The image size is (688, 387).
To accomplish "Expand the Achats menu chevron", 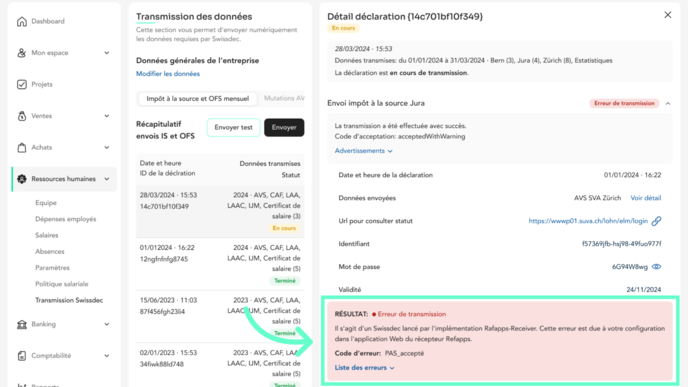I will click(x=107, y=147).
